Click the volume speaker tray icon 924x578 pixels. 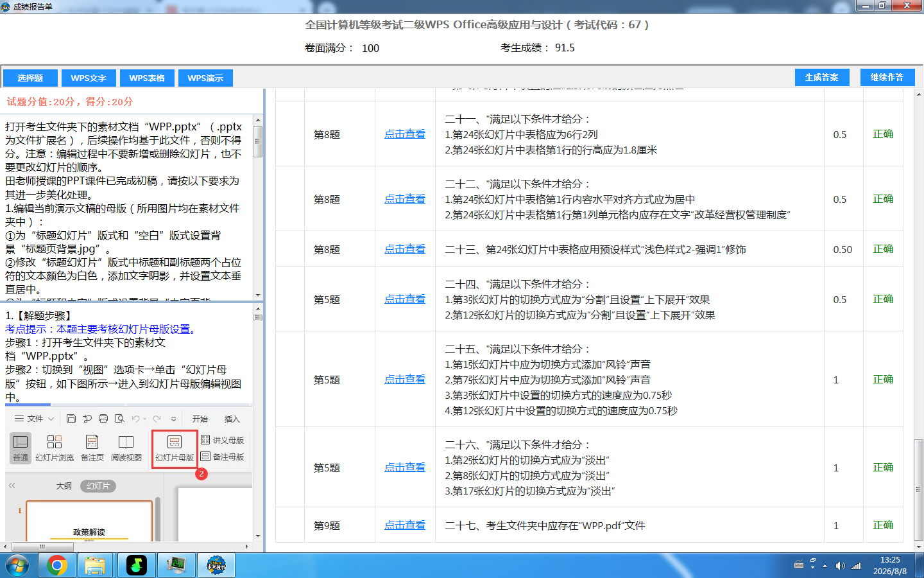(840, 566)
